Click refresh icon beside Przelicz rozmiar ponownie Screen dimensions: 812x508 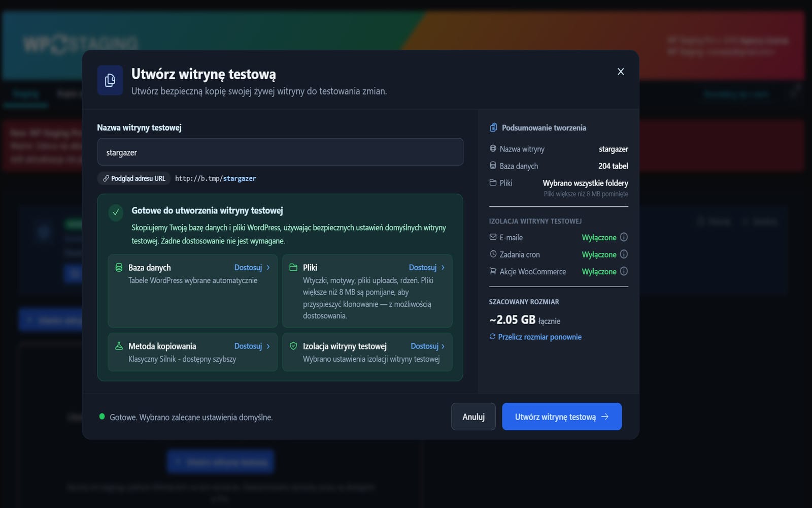pyautogui.click(x=492, y=336)
